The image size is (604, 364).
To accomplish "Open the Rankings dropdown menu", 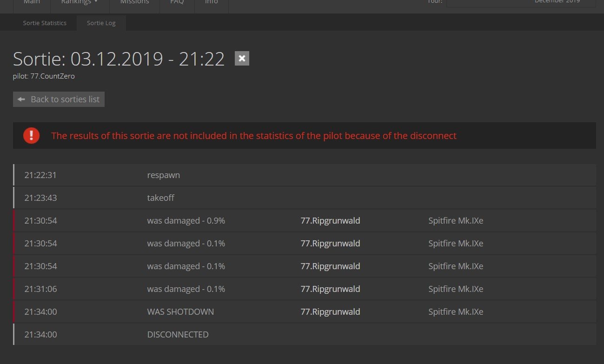I will [x=80, y=2].
